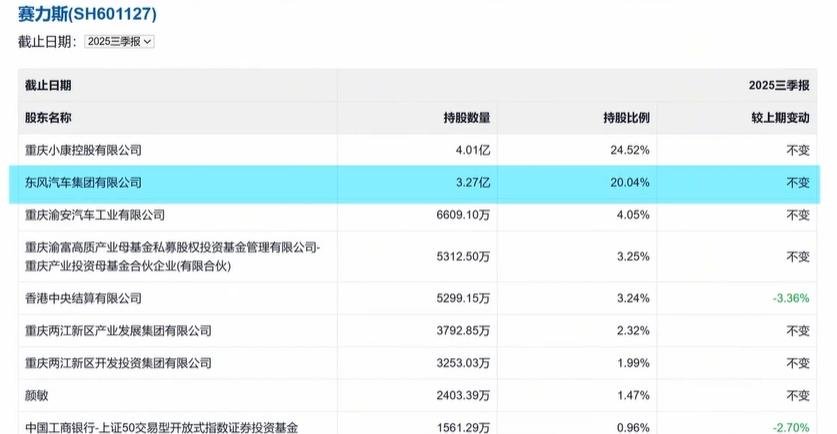Select shareholder 重庆两江新区开发投资集团有限公司
This screenshot has height=434, width=837.
click(118, 364)
